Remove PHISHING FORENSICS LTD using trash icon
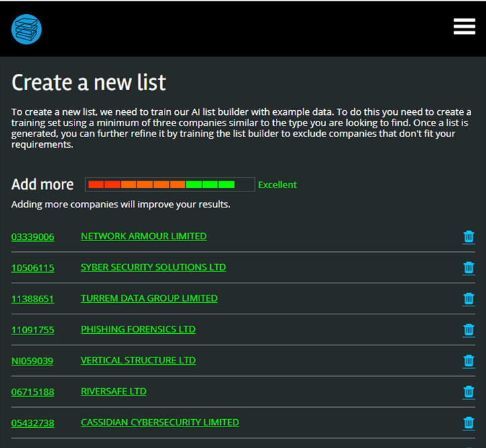Screen dimensions: 486x448 (x=469, y=330)
